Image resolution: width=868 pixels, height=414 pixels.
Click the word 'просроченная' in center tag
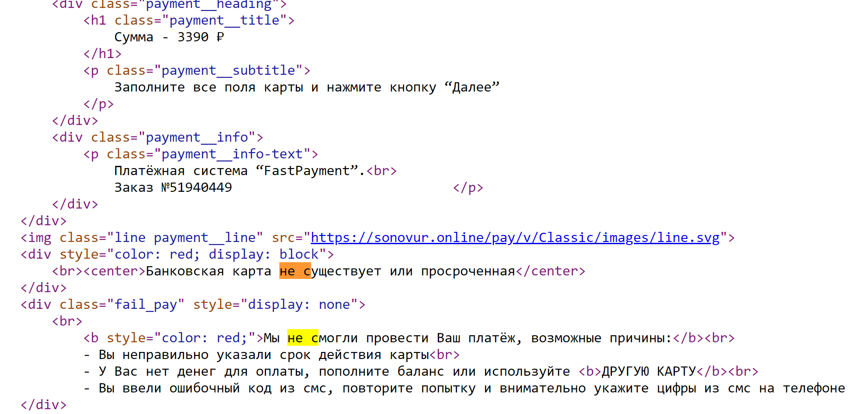coord(468,271)
